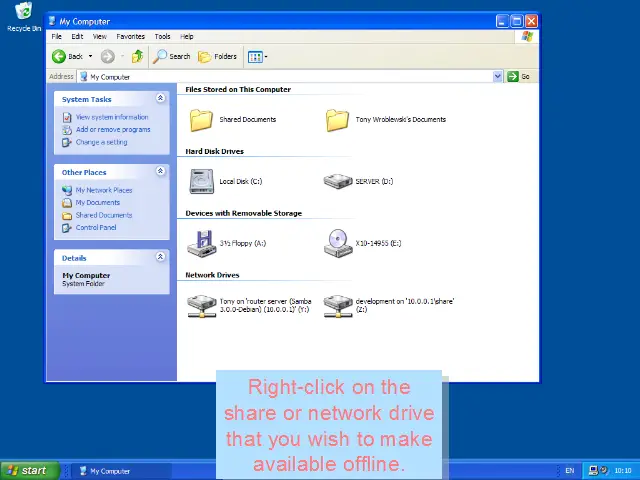Open the Address bar dropdown
Screen dimensions: 640x480
point(497,77)
